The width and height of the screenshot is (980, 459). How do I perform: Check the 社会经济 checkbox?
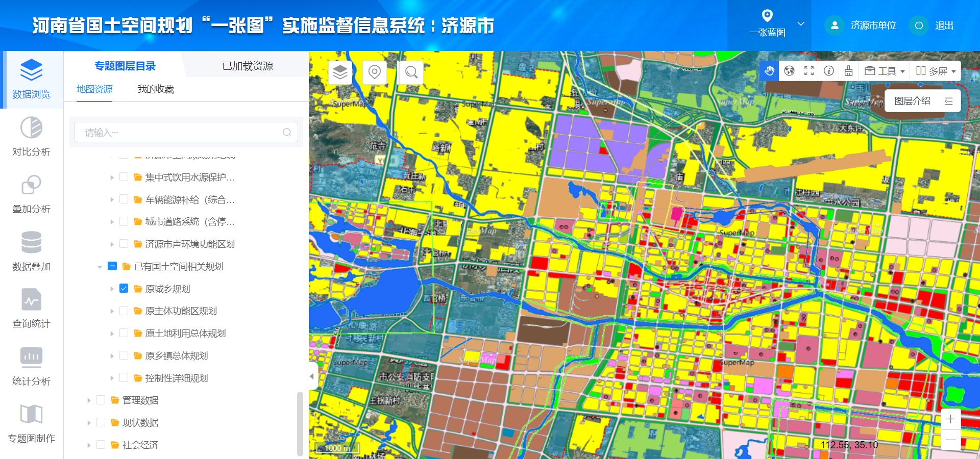101,445
